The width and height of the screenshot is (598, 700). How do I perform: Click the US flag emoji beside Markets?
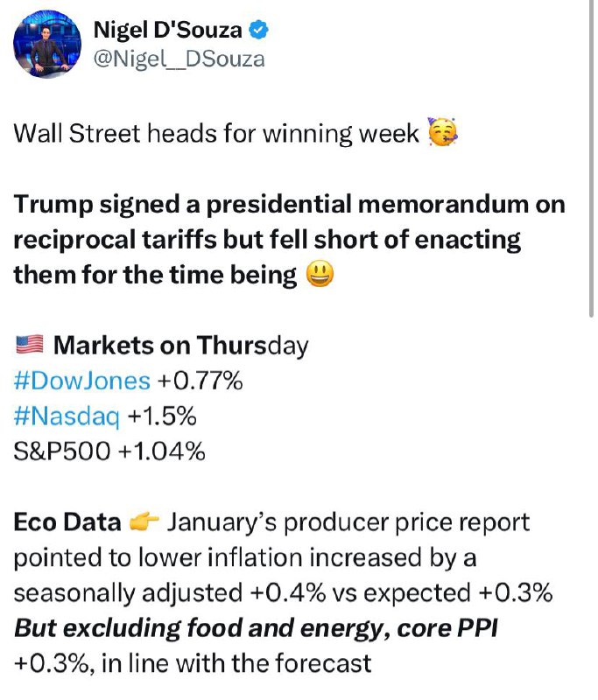(x=30, y=345)
